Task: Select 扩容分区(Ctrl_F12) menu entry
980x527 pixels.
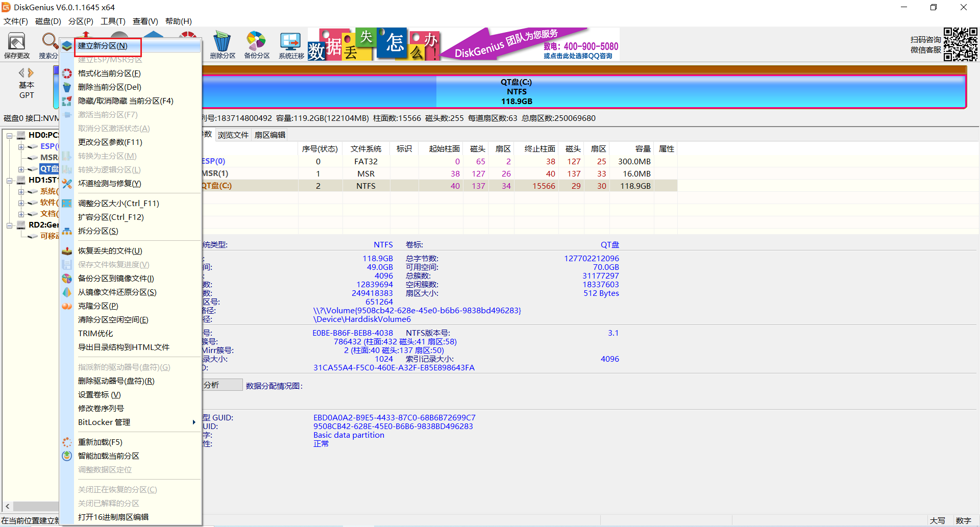Action: point(131,217)
